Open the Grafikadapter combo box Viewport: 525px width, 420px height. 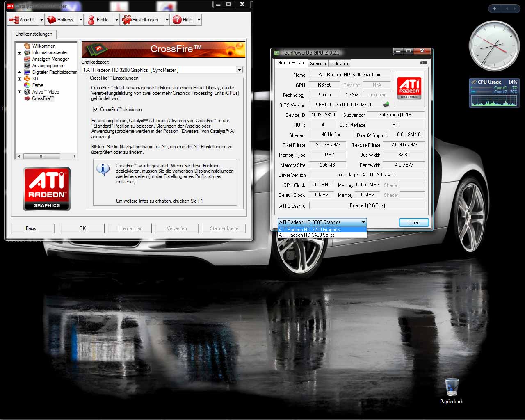[162, 70]
